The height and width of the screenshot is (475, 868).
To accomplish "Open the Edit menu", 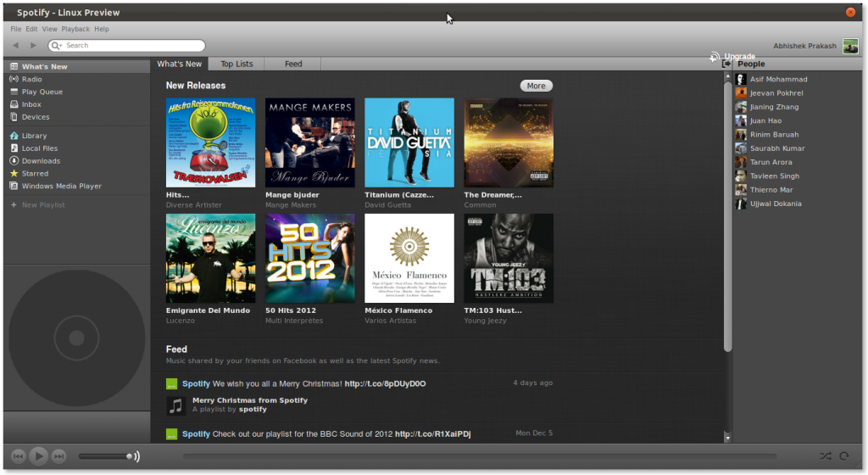I will pyautogui.click(x=31, y=29).
